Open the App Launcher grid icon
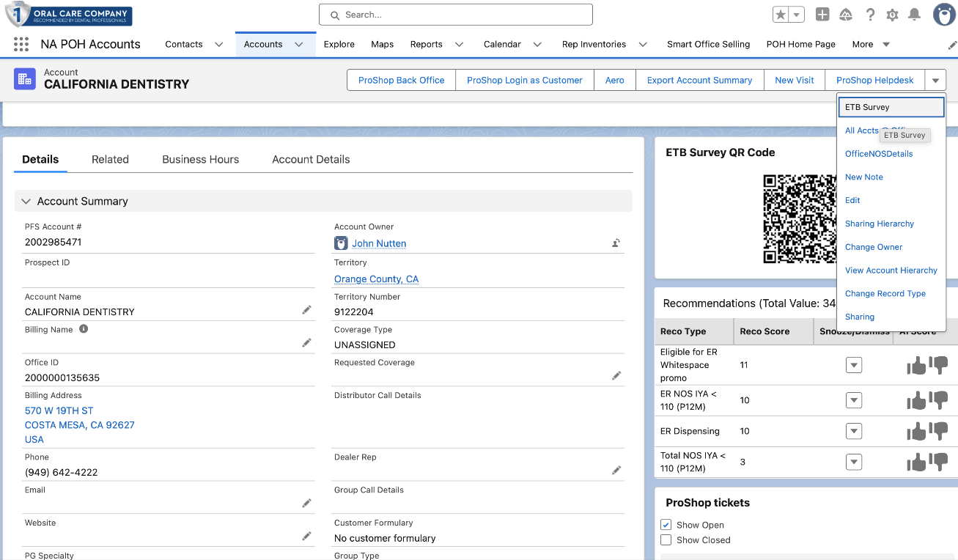This screenshot has width=958, height=560. click(x=21, y=44)
